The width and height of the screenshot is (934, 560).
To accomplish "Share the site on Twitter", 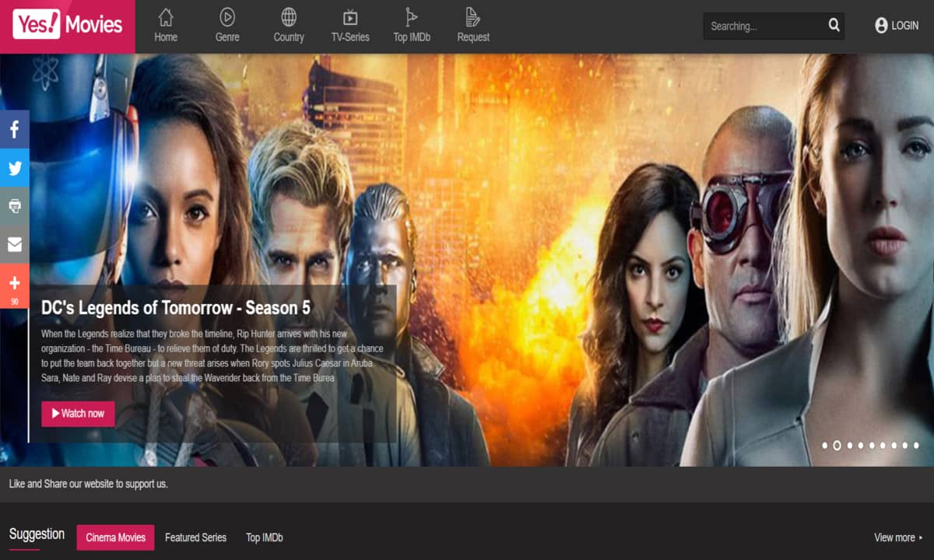I will click(x=14, y=168).
